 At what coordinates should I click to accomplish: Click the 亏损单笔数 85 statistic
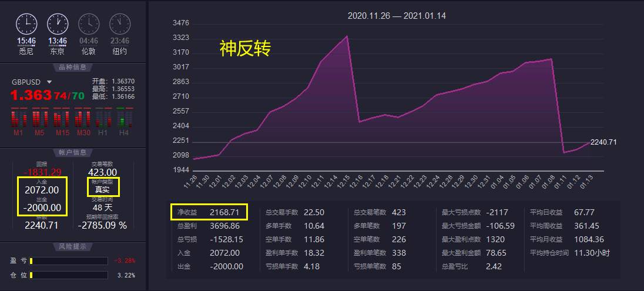(377, 266)
